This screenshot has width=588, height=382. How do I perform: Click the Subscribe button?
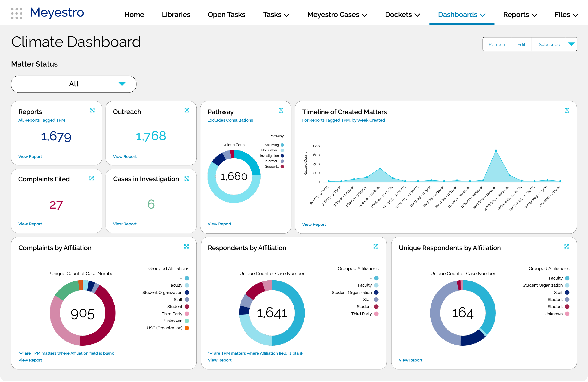[x=549, y=44]
